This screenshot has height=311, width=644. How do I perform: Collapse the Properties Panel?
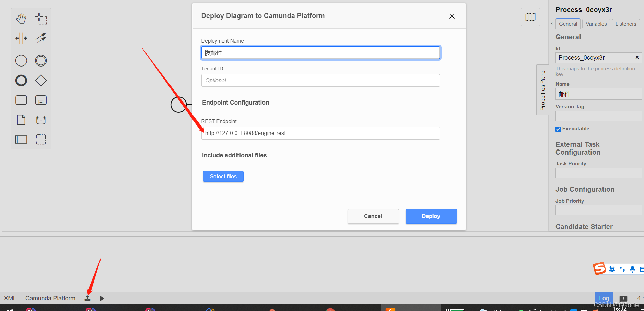[543, 90]
